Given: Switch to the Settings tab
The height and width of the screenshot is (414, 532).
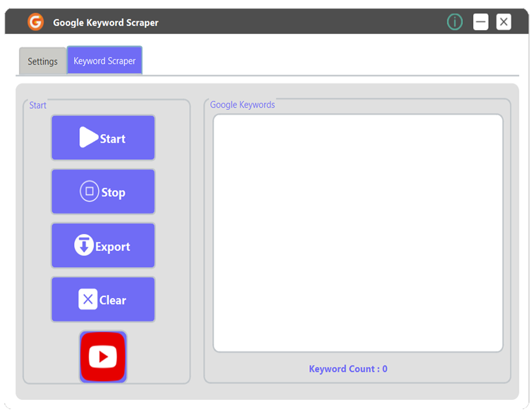Looking at the screenshot, I should coord(43,61).
